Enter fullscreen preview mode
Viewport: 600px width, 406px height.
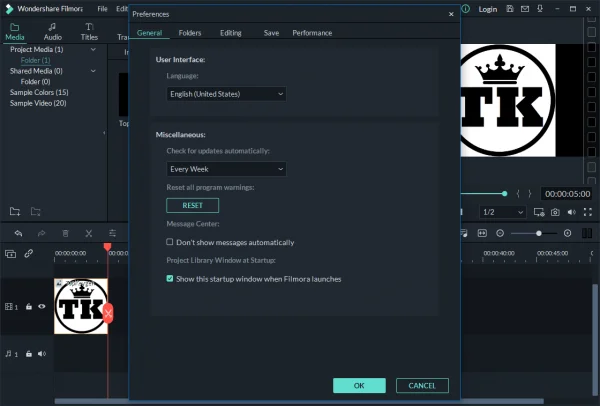click(588, 212)
